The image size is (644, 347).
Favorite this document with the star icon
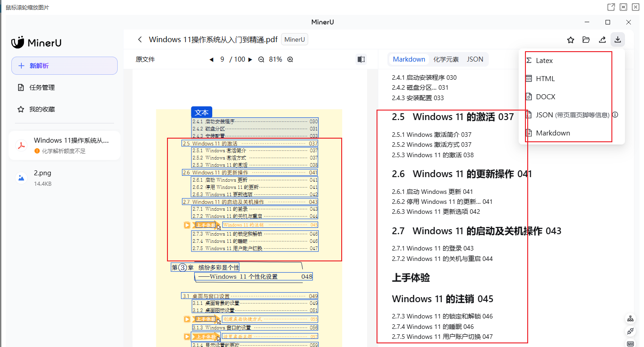[x=571, y=40]
